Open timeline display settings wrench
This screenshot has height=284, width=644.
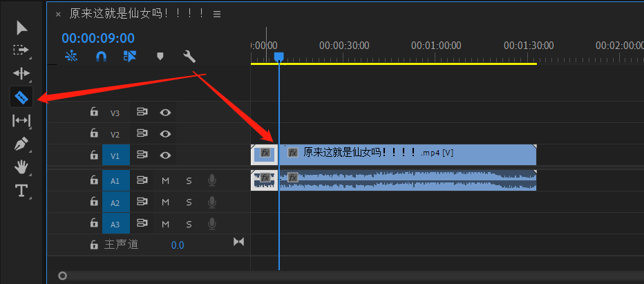click(189, 57)
